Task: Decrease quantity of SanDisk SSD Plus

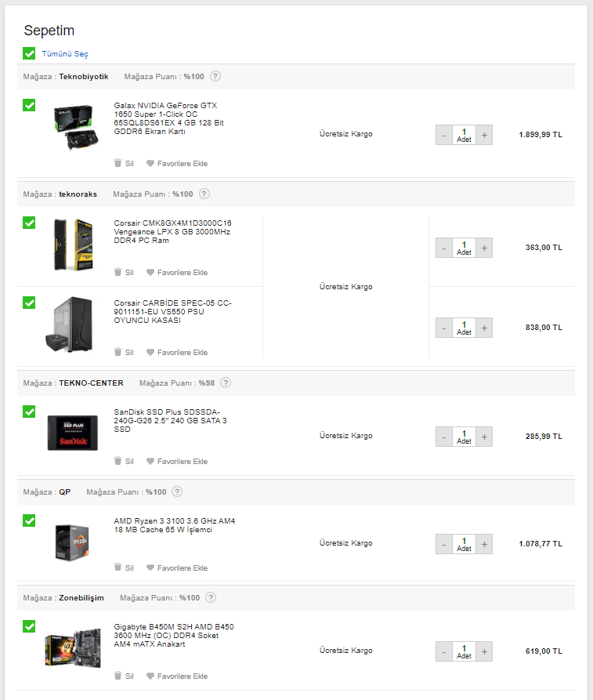Action: coord(444,437)
